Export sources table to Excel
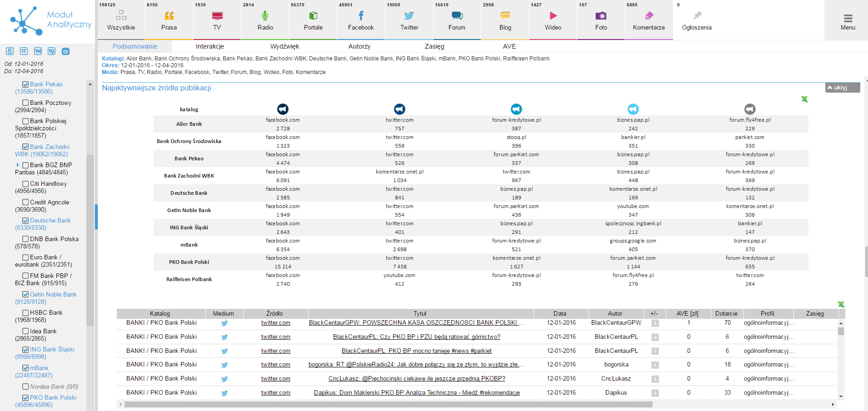 804,99
